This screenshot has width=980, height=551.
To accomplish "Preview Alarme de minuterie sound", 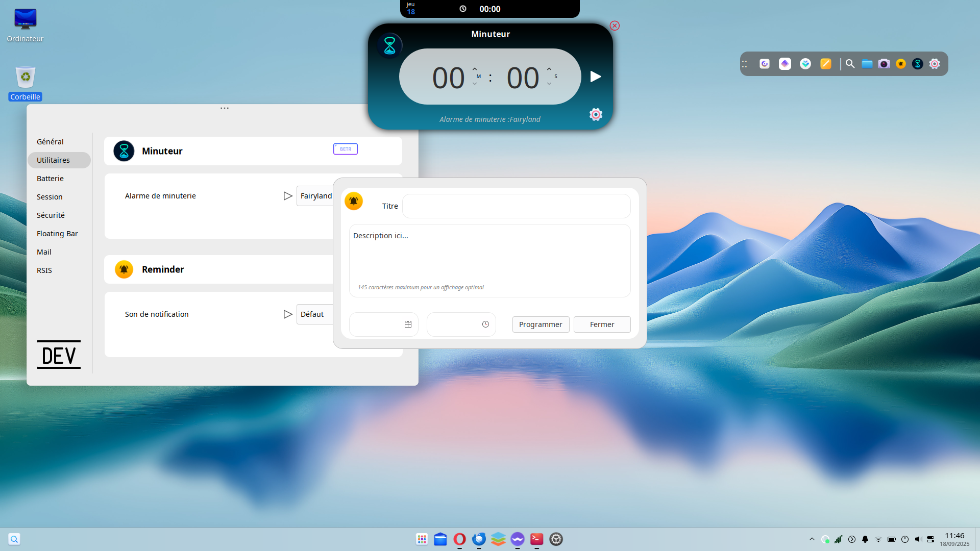I will 288,196.
